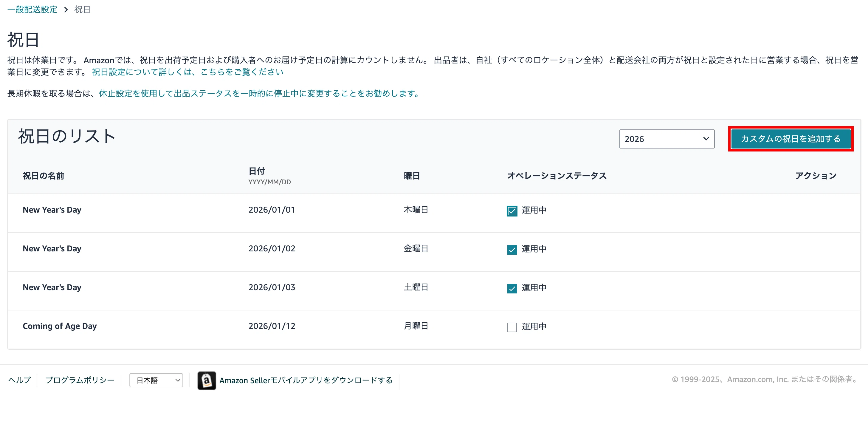Click the 曜日 column header
The height and width of the screenshot is (430, 868).
click(412, 176)
